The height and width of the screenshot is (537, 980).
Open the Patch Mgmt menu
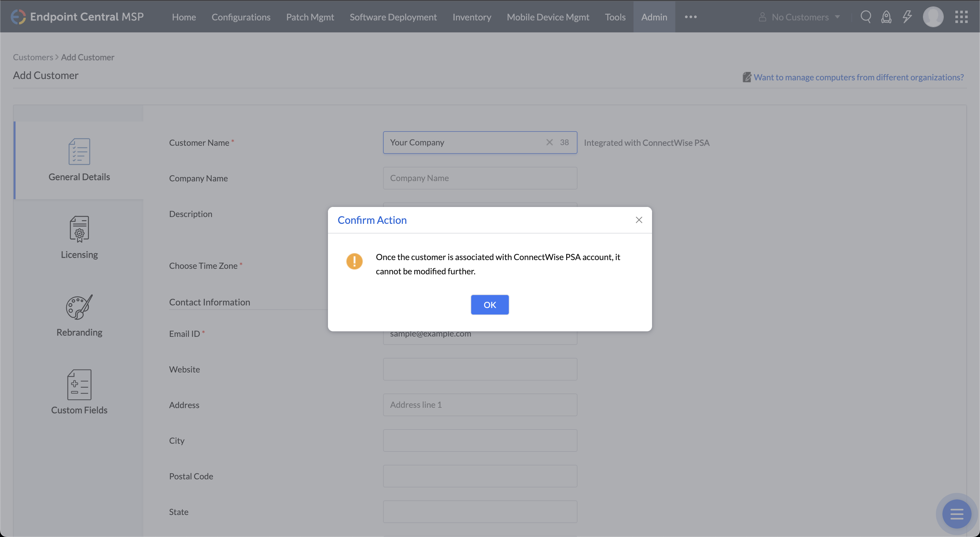[310, 17]
